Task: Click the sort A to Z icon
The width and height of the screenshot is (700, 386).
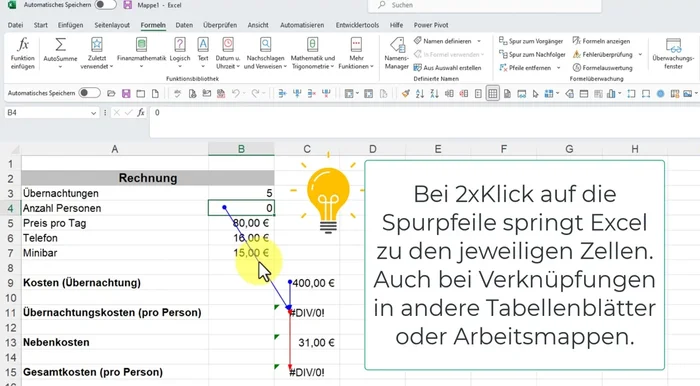Action: [420, 93]
